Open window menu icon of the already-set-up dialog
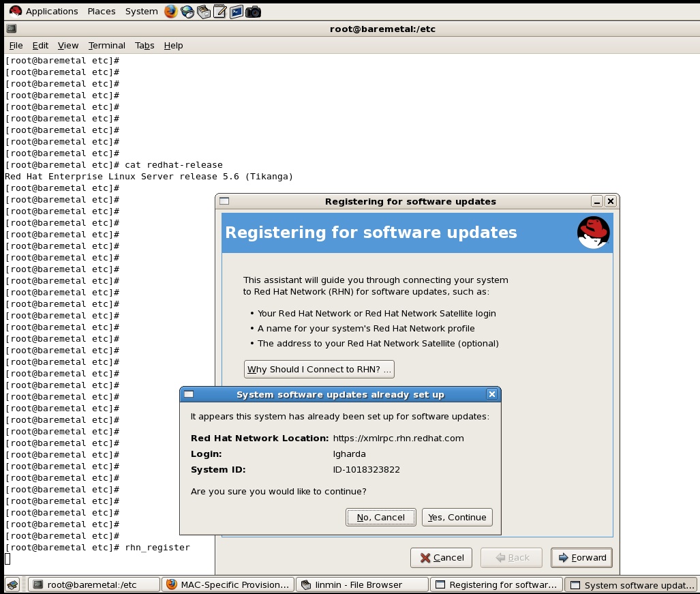 (189, 394)
